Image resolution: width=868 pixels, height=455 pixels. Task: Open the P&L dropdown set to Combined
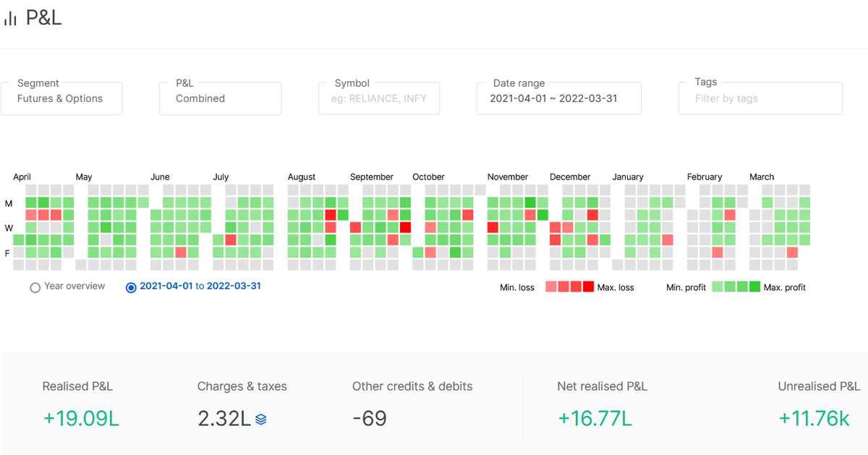(x=220, y=98)
